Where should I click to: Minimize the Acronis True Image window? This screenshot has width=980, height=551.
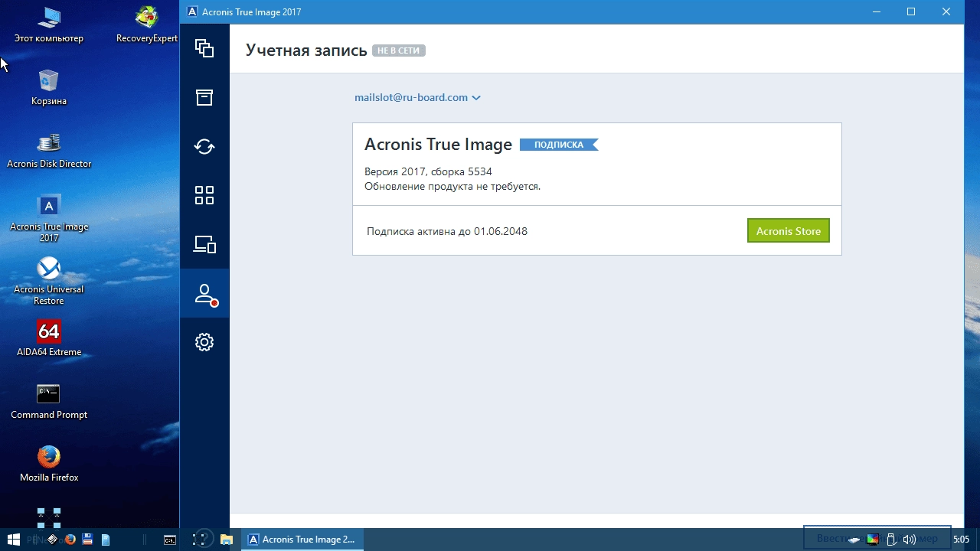(x=876, y=11)
